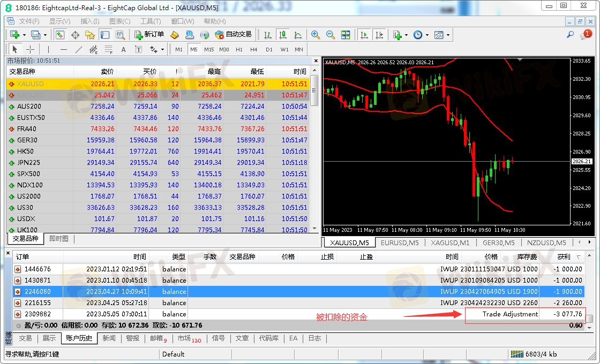Open the Strategy Tester magnifier icon

point(120,35)
